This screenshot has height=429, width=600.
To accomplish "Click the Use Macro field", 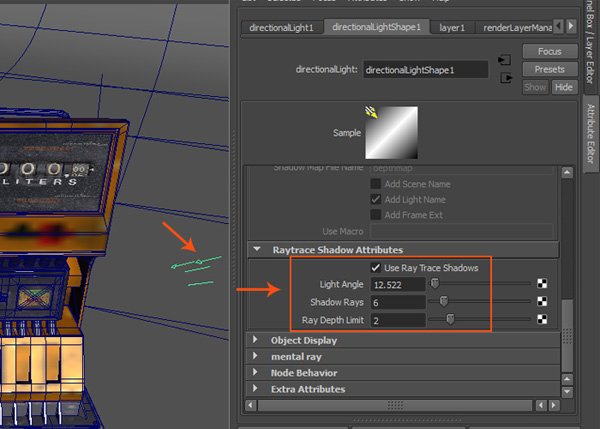I will point(462,231).
